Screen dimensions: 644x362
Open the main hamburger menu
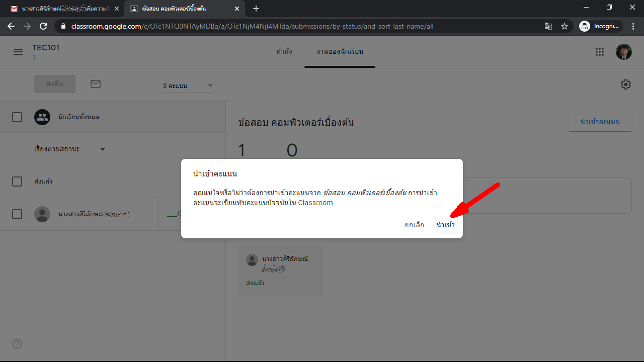click(18, 52)
